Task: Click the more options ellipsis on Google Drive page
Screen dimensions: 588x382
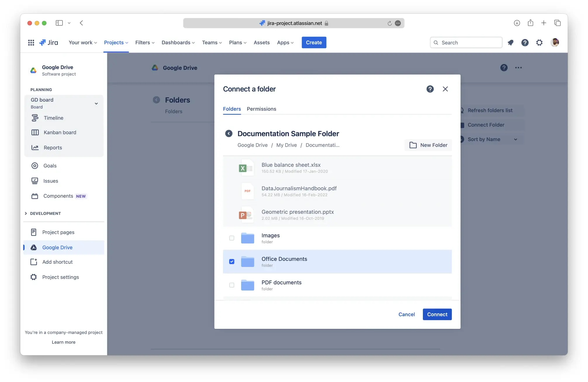Action: pyautogui.click(x=518, y=68)
